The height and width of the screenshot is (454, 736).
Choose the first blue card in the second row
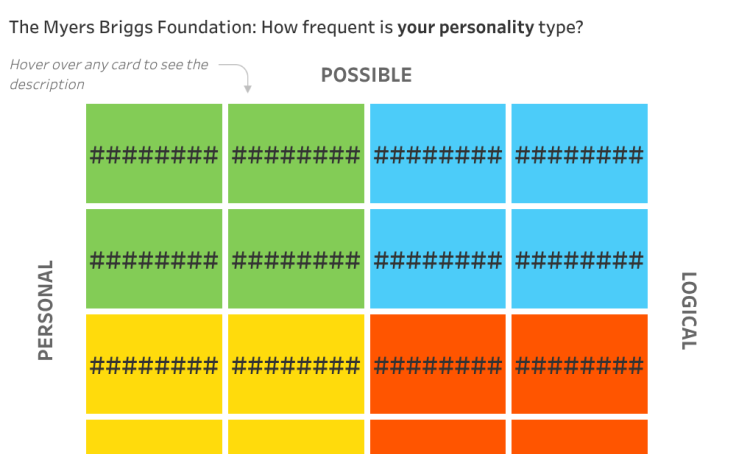pyautogui.click(x=438, y=259)
